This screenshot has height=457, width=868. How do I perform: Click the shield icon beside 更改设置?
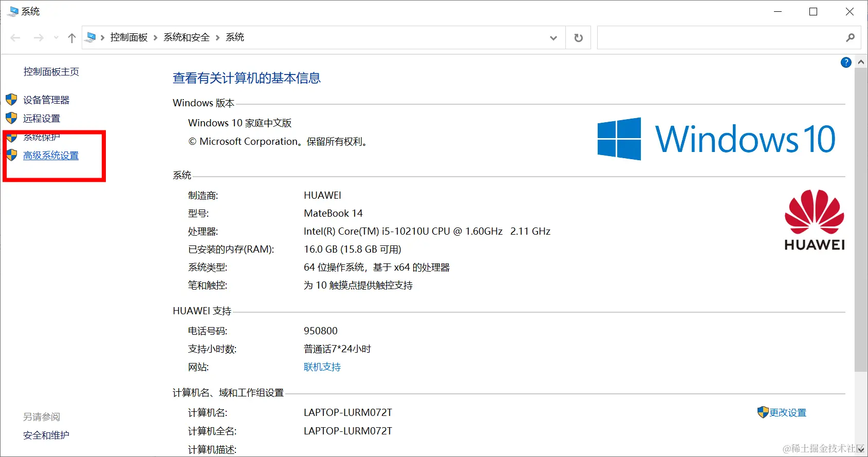[x=763, y=412]
